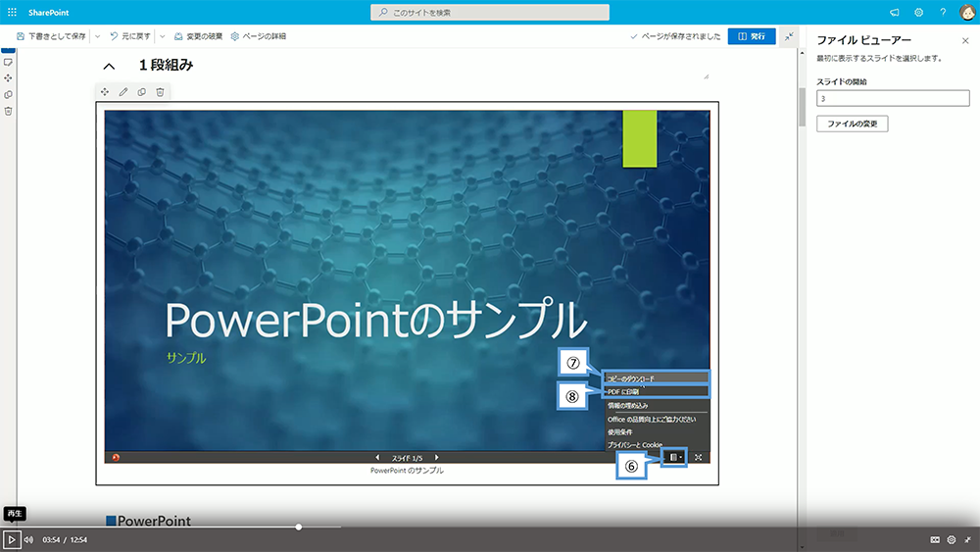The image size is (980, 552).
Task: Select コピーのダウンロード menu item
Action: pyautogui.click(x=657, y=378)
